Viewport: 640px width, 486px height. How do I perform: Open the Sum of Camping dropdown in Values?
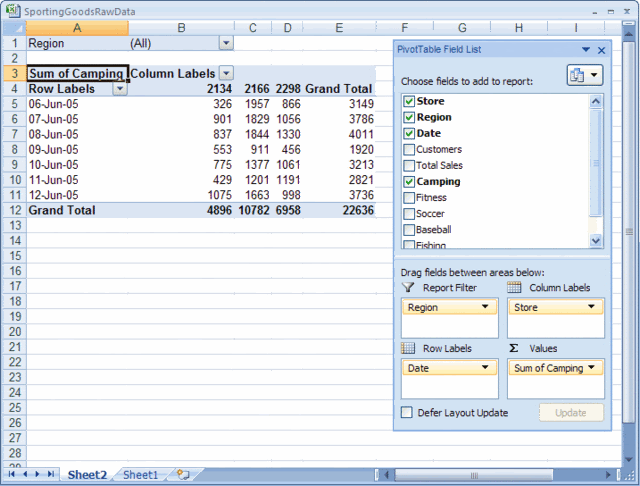(x=591, y=367)
